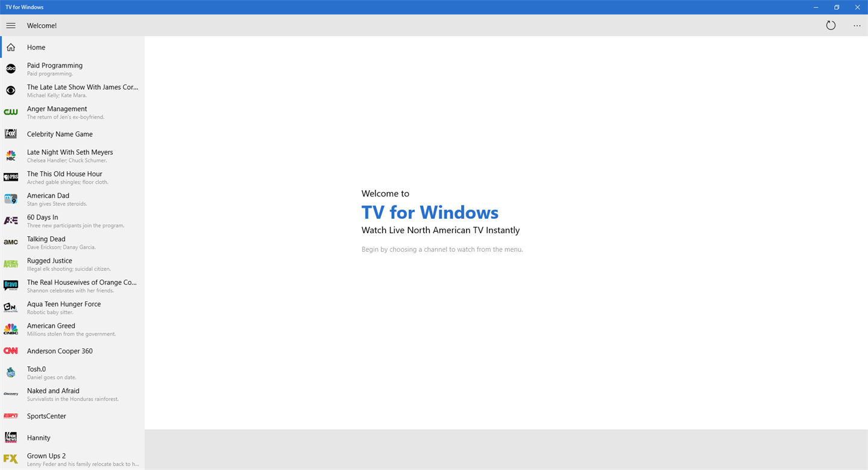Click the ESPN logo beside SportsCenter
868x470 pixels.
11,416
